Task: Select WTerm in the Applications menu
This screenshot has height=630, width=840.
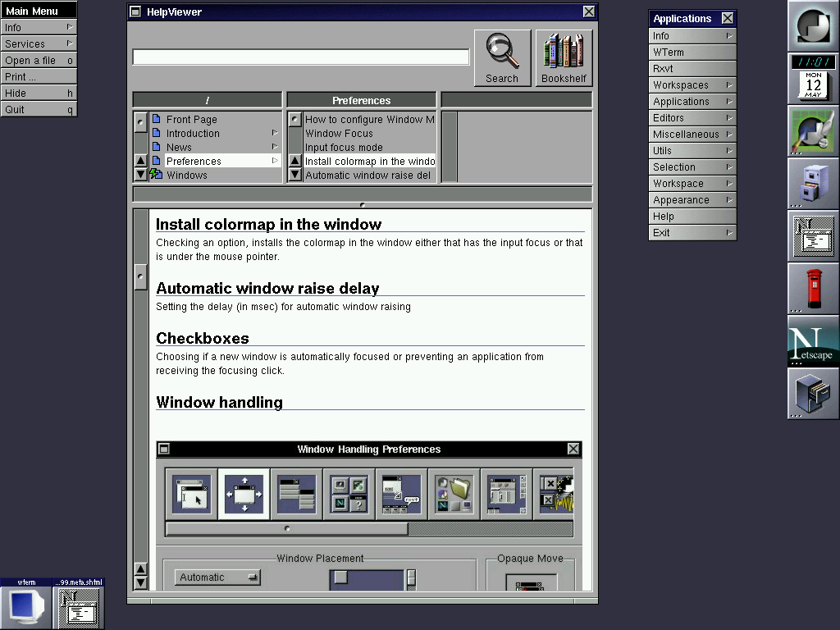Action: pos(692,52)
